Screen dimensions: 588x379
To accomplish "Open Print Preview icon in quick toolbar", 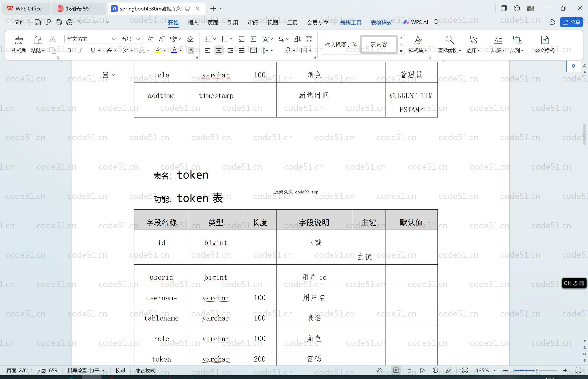I will coord(70,22).
